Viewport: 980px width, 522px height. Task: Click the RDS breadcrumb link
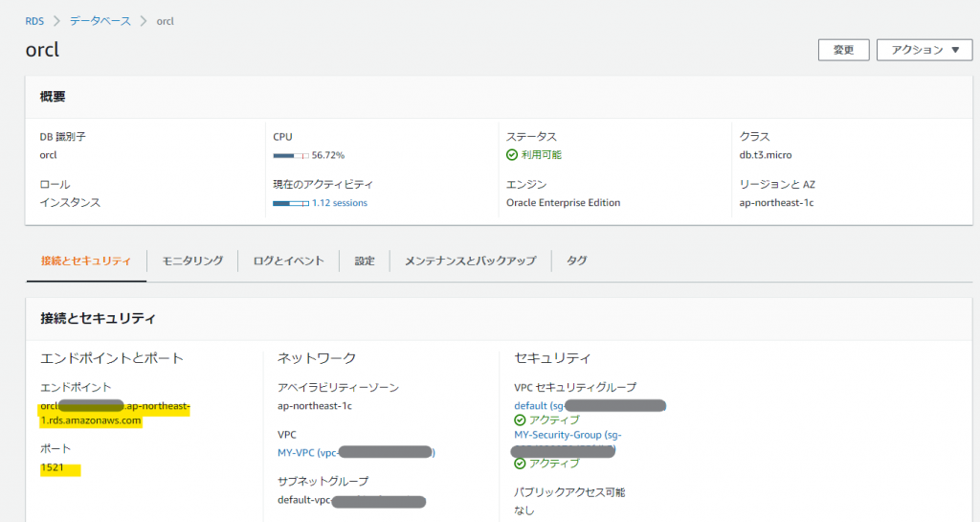[x=34, y=20]
